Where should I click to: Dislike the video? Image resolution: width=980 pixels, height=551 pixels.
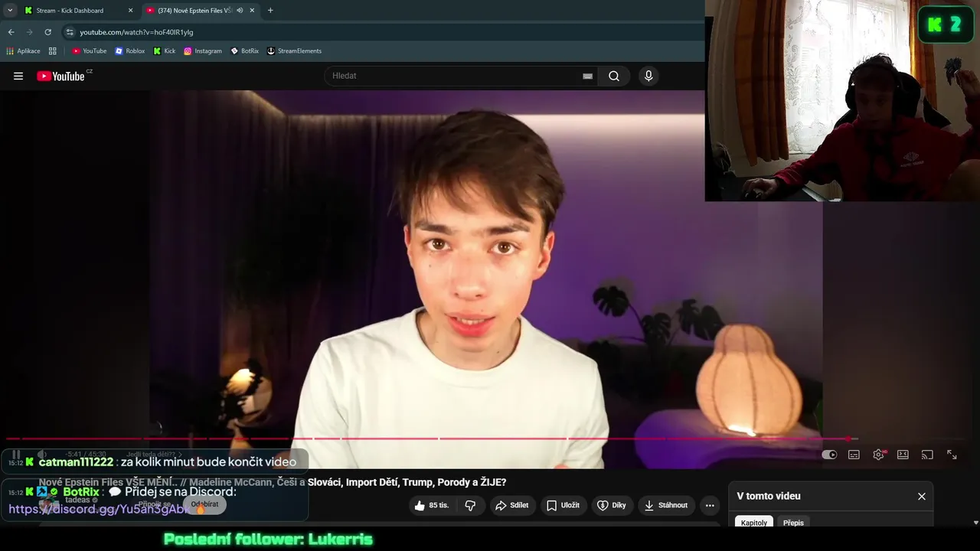coord(470,505)
